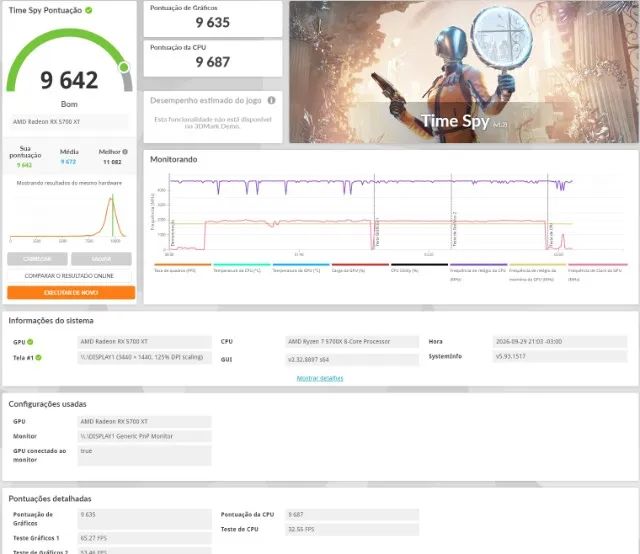Image resolution: width=640 pixels, height=554 pixels.
Task: Toggle the pink Frequência de Clock da GPU legend
Action: [x=598, y=272]
